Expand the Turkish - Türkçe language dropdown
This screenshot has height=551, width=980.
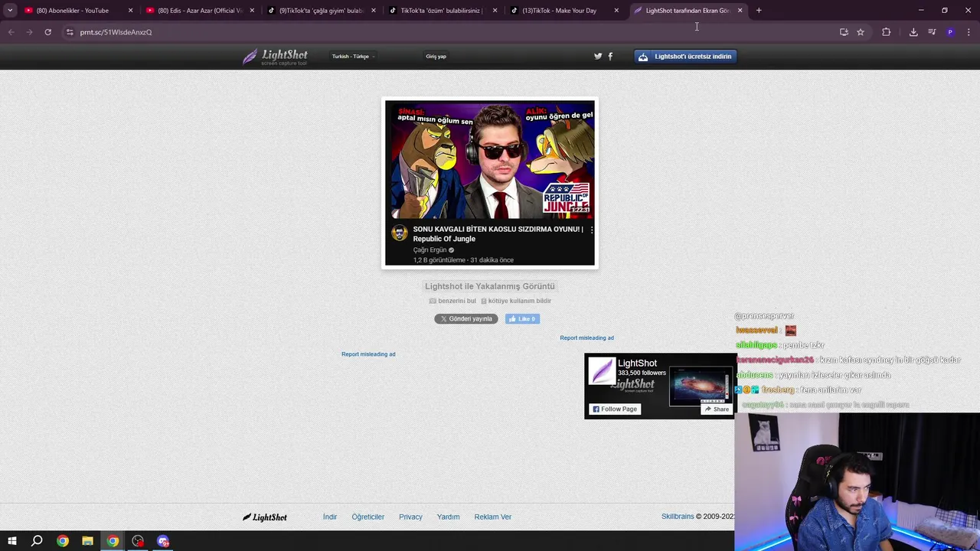[x=353, y=57]
